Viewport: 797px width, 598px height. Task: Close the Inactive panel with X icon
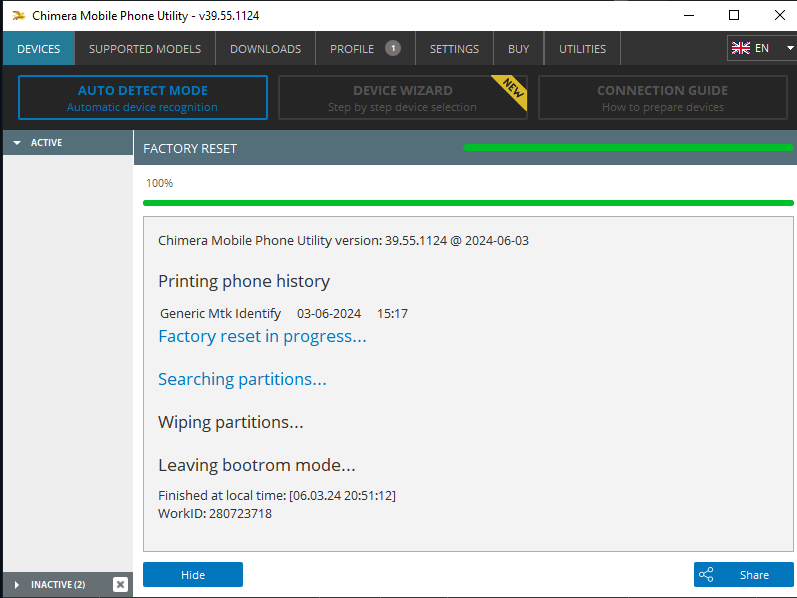pos(120,584)
